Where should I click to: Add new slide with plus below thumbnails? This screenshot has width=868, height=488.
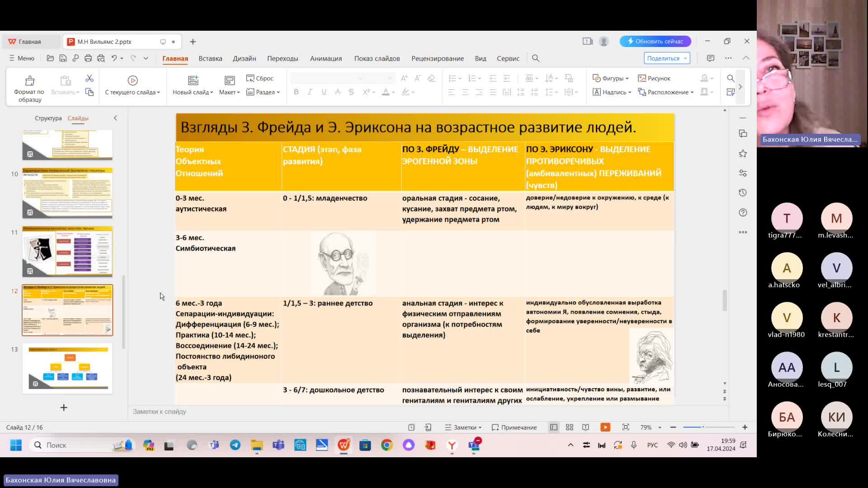(x=64, y=408)
